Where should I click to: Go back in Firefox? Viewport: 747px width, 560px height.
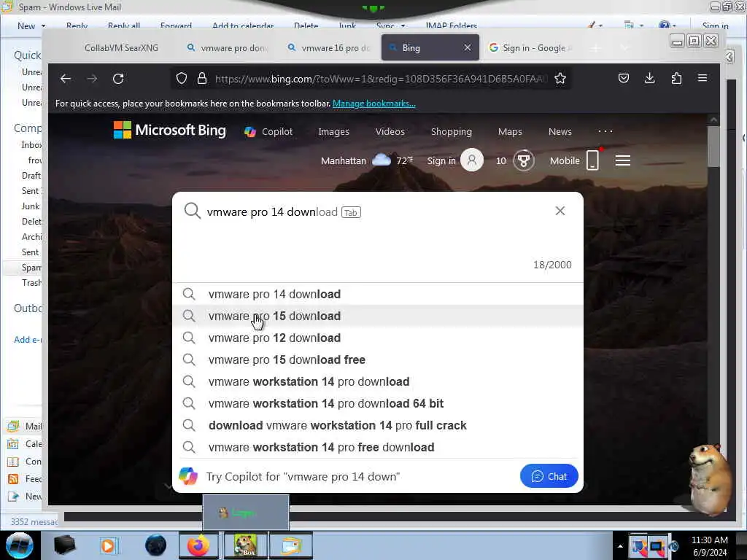(x=66, y=79)
